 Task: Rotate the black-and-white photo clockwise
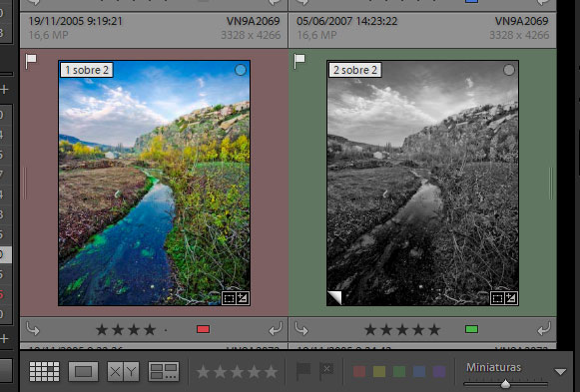544,328
